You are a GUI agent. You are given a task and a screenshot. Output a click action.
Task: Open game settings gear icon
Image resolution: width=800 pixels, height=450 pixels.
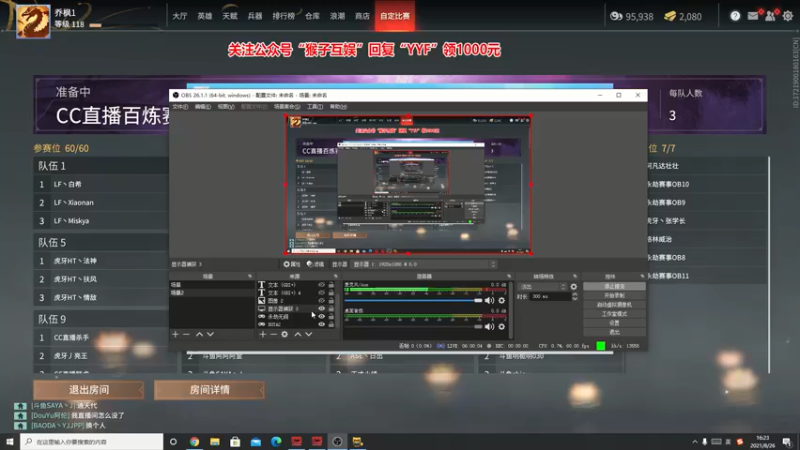[x=788, y=16]
